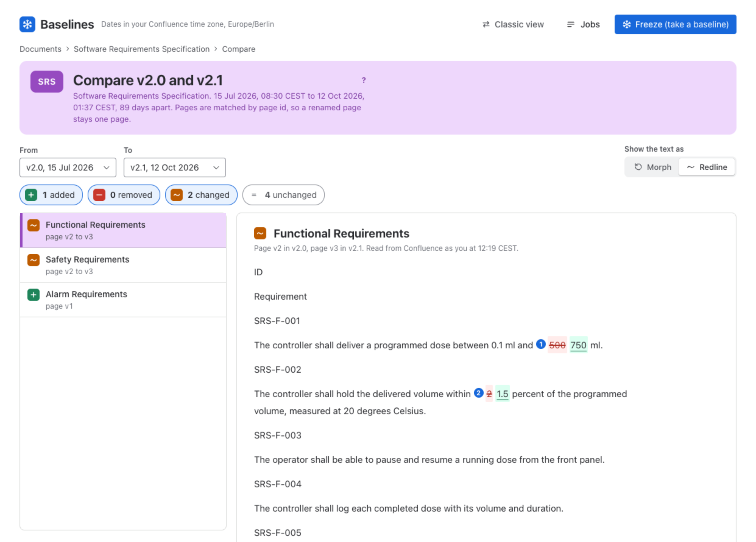Click the Compare breadcrumb
Viewport: 756px width, 542px height.
pos(239,49)
